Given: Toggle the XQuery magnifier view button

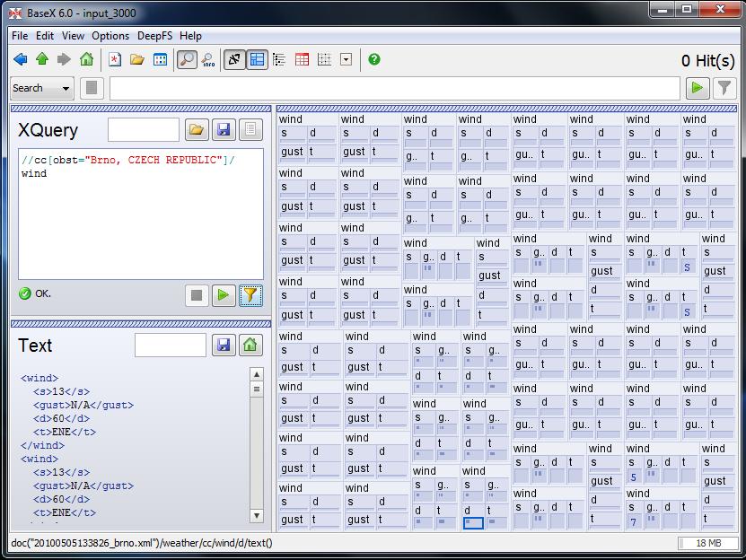Looking at the screenshot, I should (x=187, y=59).
